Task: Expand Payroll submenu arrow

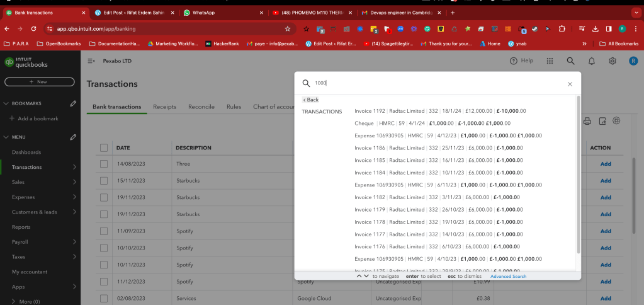Action: 74,242
